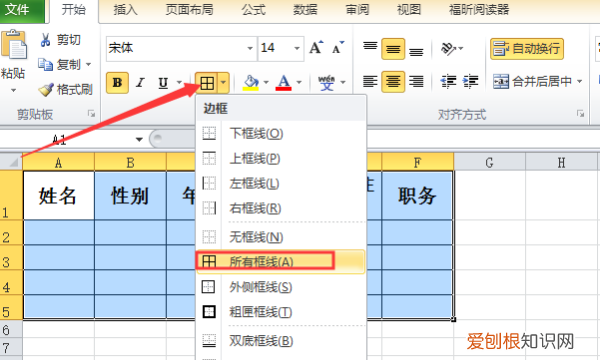Toggle Underline formatting button
The image size is (600, 360).
(163, 83)
